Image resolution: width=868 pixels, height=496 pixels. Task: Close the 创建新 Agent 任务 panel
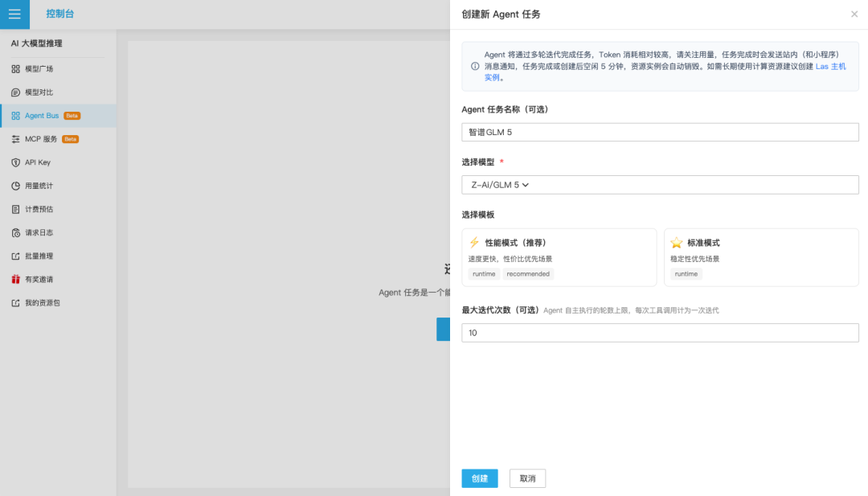pos(854,14)
